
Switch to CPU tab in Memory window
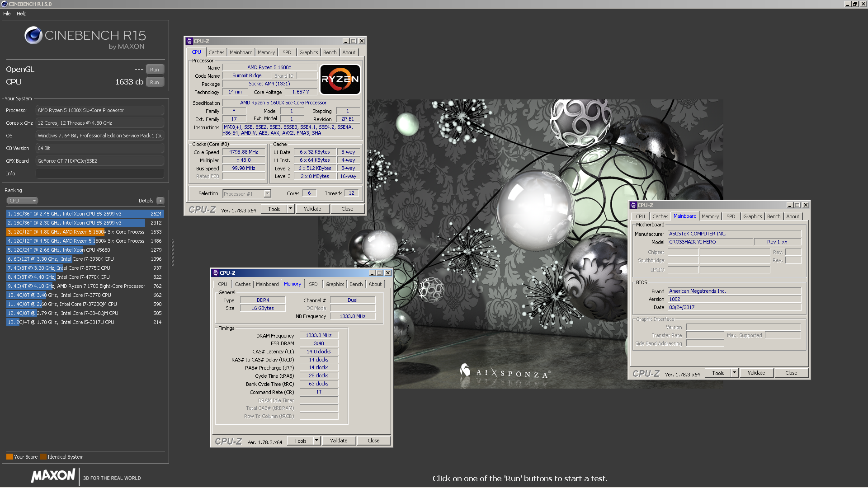coord(223,284)
